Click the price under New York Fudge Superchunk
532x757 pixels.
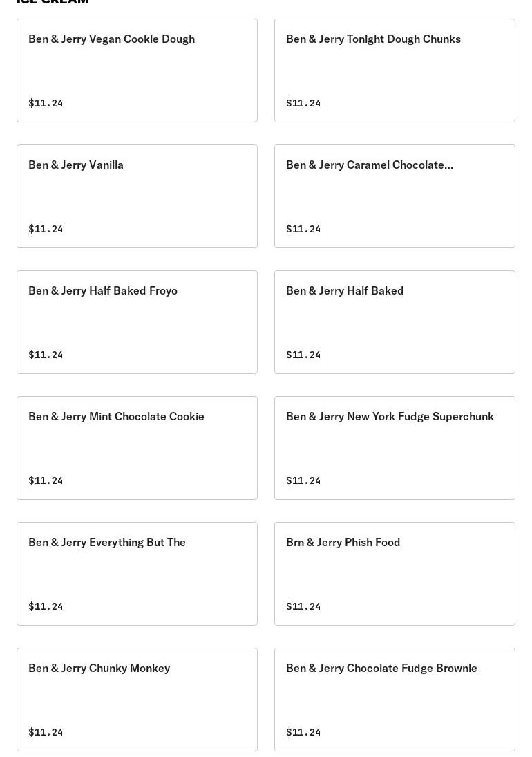(x=303, y=480)
